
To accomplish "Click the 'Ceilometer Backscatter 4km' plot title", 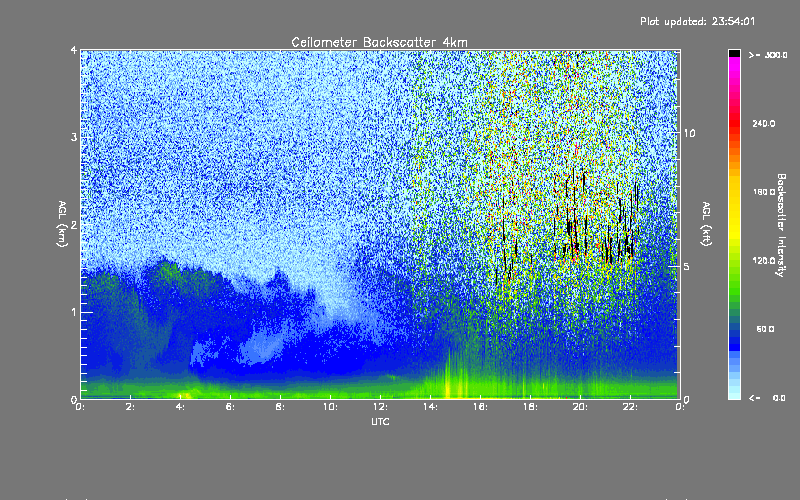I will (x=379, y=42).
